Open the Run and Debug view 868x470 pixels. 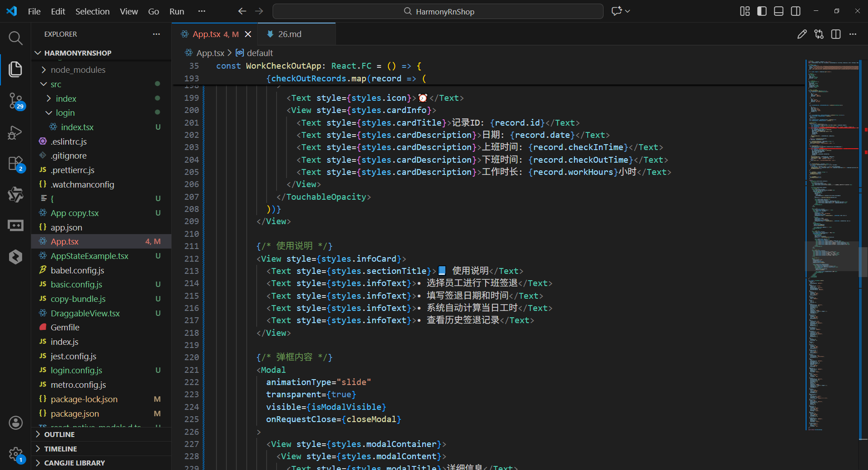[15, 132]
